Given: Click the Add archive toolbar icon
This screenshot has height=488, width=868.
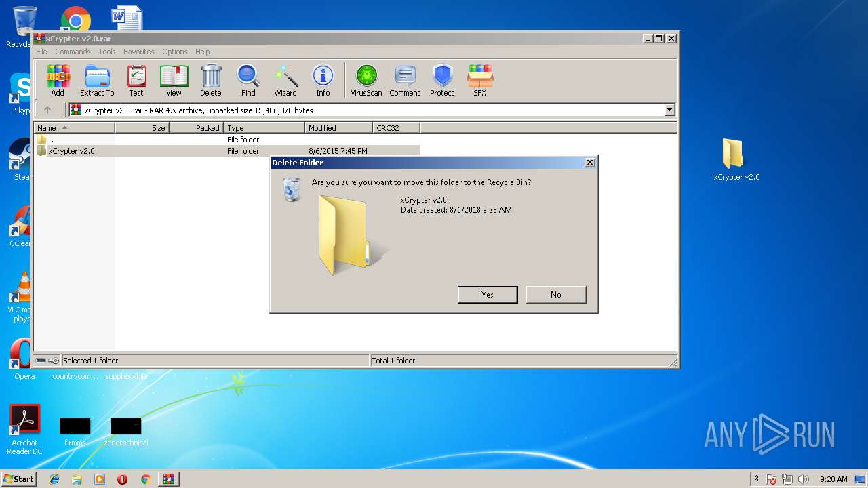Looking at the screenshot, I should (58, 81).
